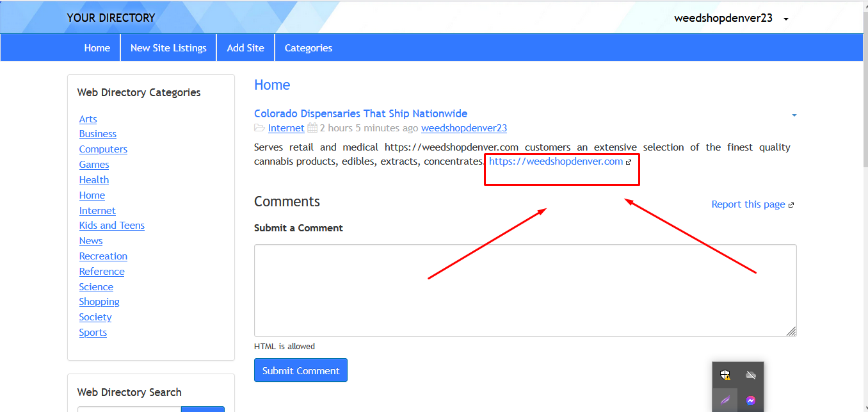This screenshot has height=412, width=868.
Task: Open Colorado Dispensaries That Ship Nationwide title
Action: click(x=360, y=113)
